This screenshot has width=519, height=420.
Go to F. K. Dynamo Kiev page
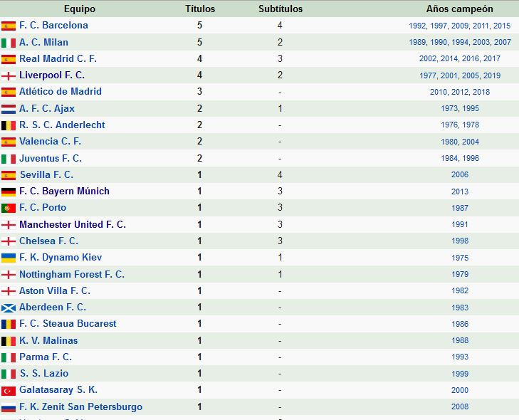61,258
